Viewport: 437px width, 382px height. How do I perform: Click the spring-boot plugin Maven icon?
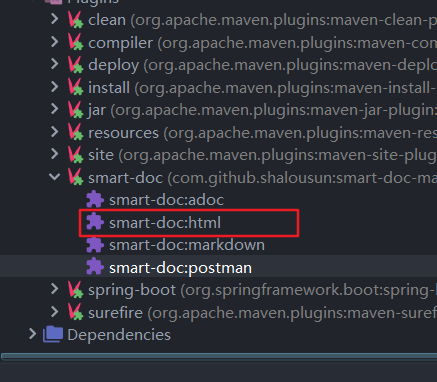(x=75, y=290)
